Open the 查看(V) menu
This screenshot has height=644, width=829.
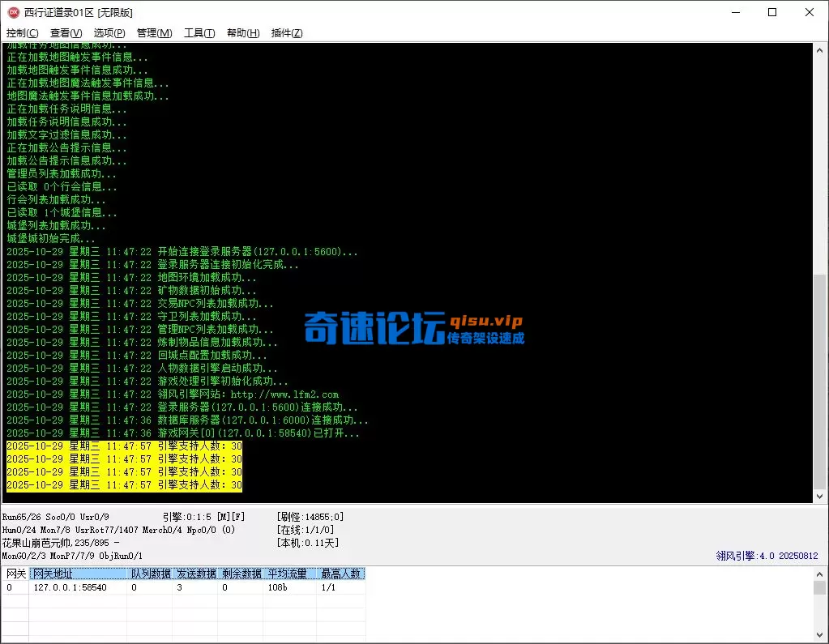(66, 32)
